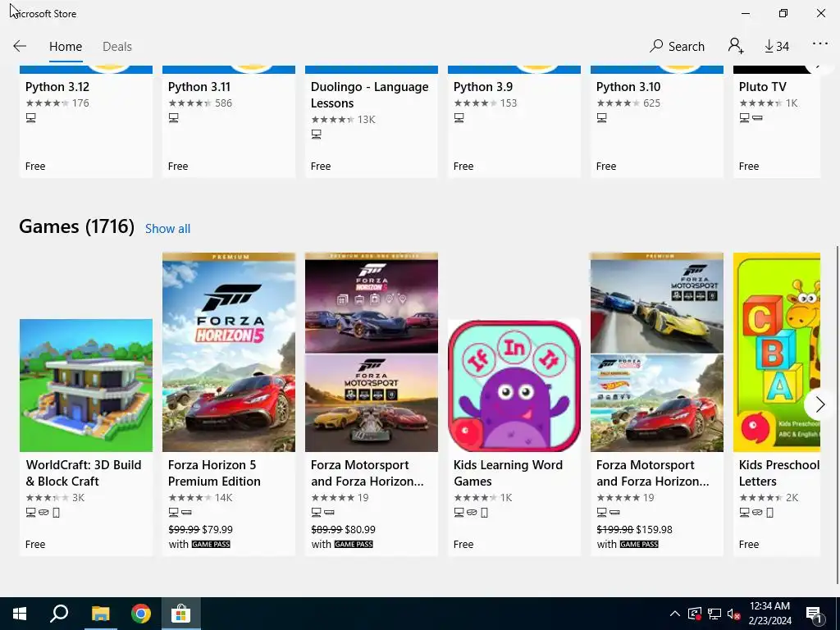Click Game Pass badge under Forza Horizon 5

(211, 545)
